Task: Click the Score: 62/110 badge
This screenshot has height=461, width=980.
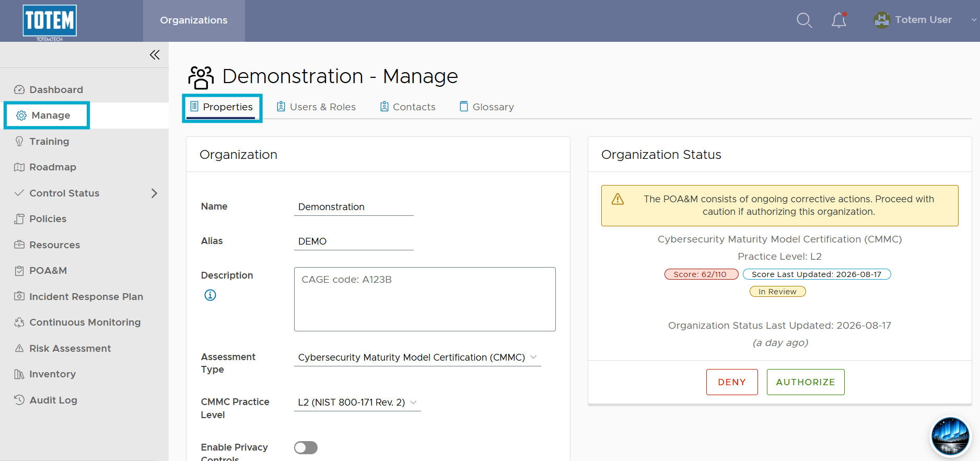Action: click(701, 274)
